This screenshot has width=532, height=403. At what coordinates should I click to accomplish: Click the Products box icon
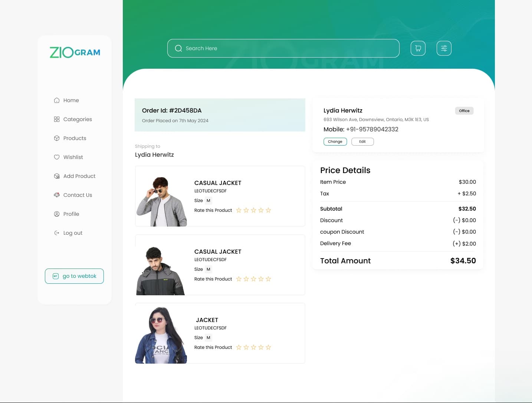(57, 138)
